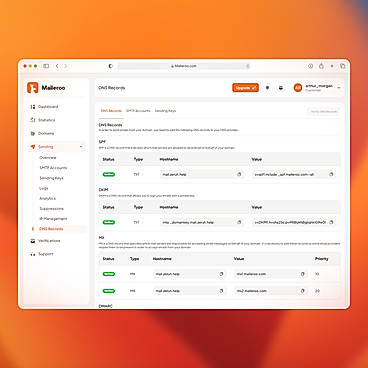Screen dimensions: 368x368
Task: Copy the mx2.maileroo.com value
Action: [x=303, y=291]
